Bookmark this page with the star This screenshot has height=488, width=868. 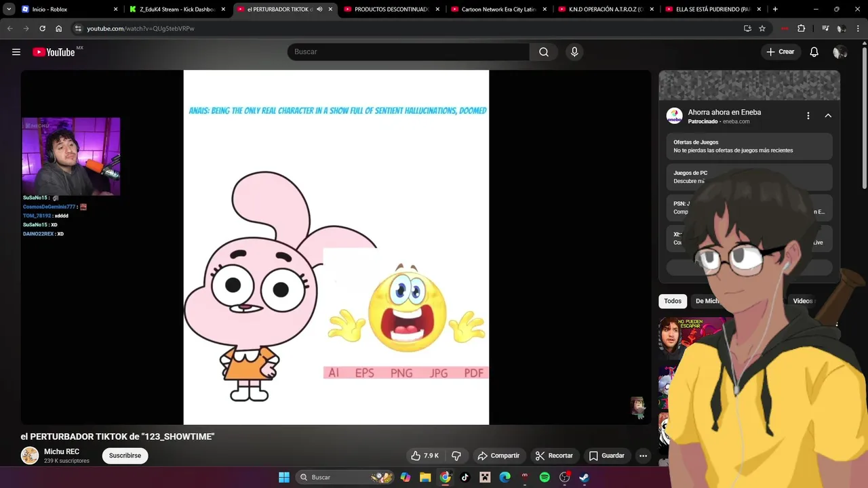[x=762, y=28]
